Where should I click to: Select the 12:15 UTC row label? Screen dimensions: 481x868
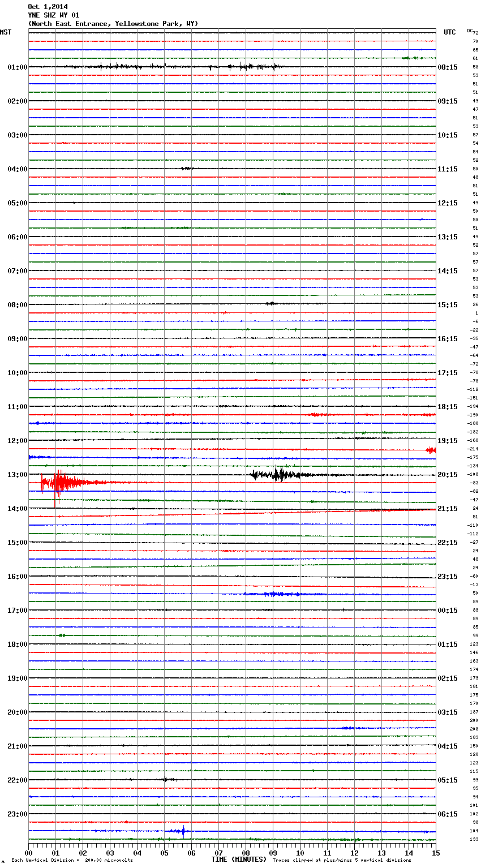(448, 203)
